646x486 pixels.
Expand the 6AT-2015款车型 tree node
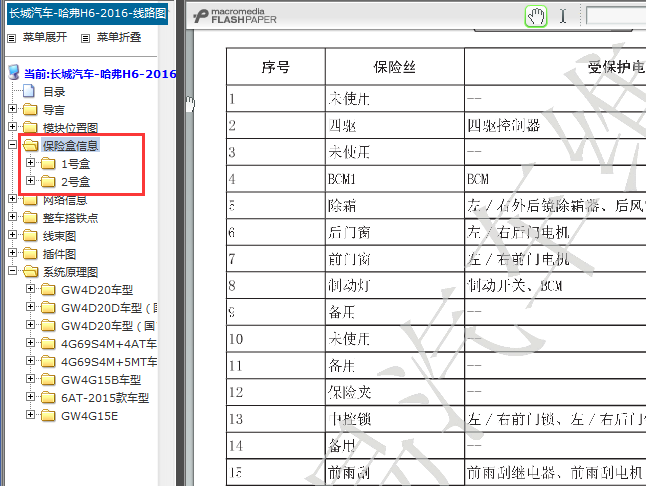point(30,397)
